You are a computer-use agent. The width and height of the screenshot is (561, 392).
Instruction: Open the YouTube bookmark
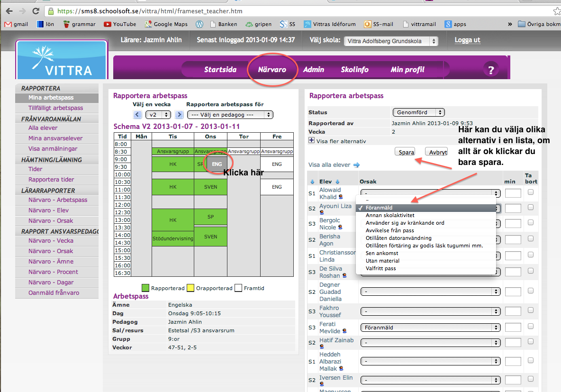120,24
